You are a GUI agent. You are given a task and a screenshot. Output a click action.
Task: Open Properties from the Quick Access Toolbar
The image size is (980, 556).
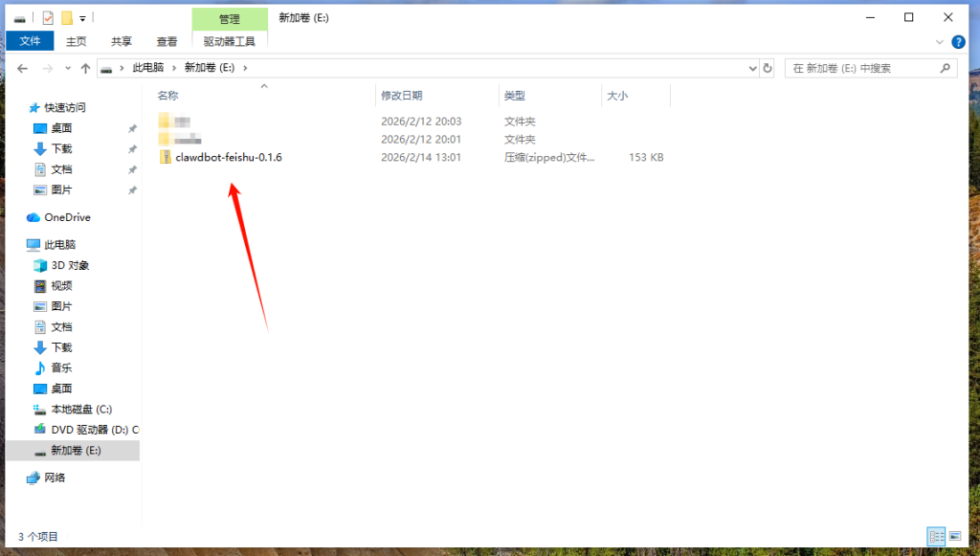pyautogui.click(x=48, y=17)
